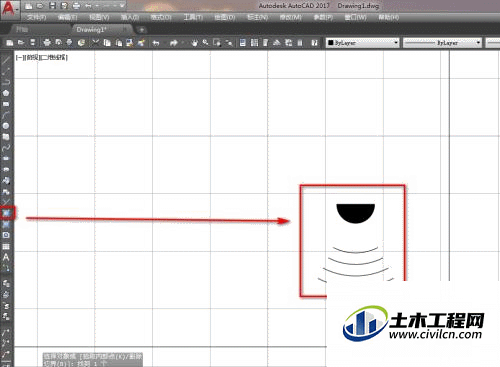Click the Cut scissors icon in toolbar

point(96,42)
